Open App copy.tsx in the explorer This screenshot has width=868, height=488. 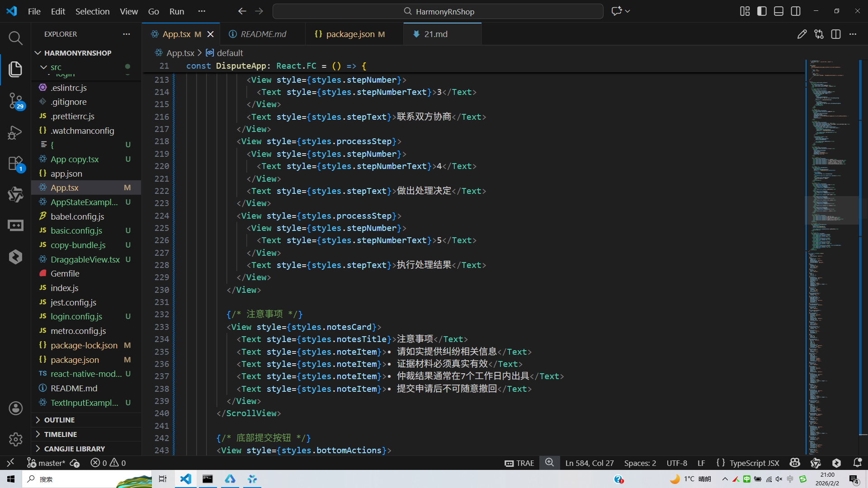pos(86,159)
